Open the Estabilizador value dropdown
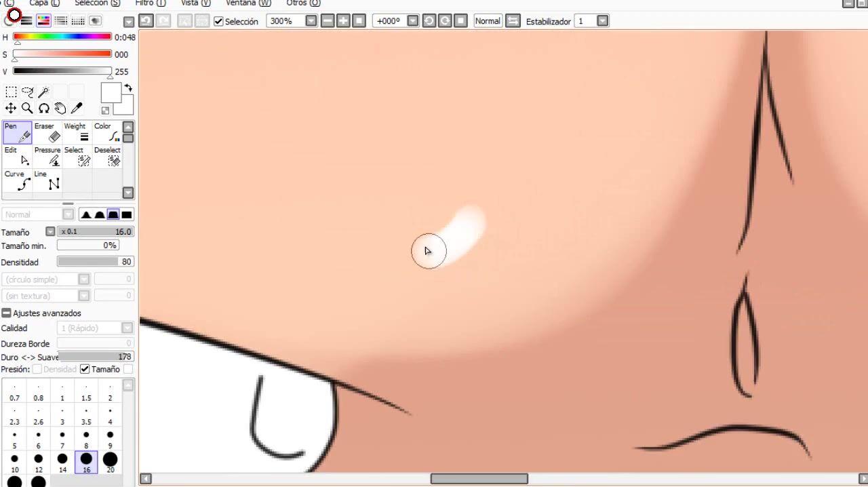868x487 pixels. [602, 21]
